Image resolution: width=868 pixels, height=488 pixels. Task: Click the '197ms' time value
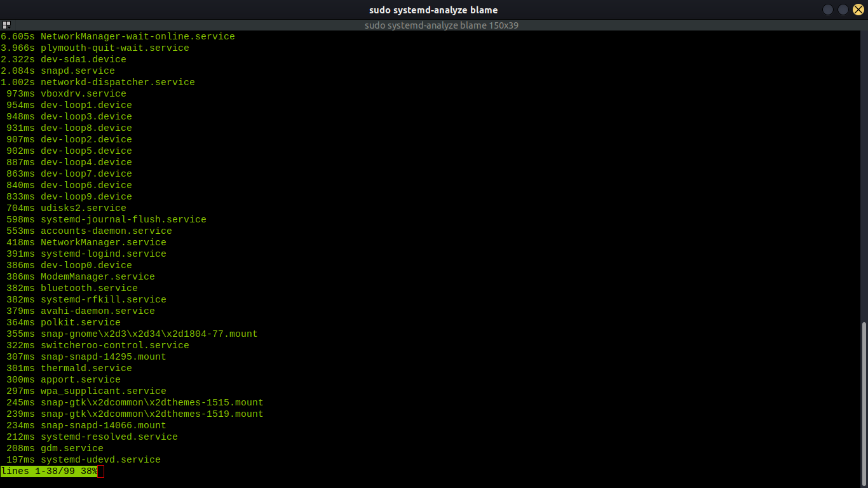[x=21, y=460]
